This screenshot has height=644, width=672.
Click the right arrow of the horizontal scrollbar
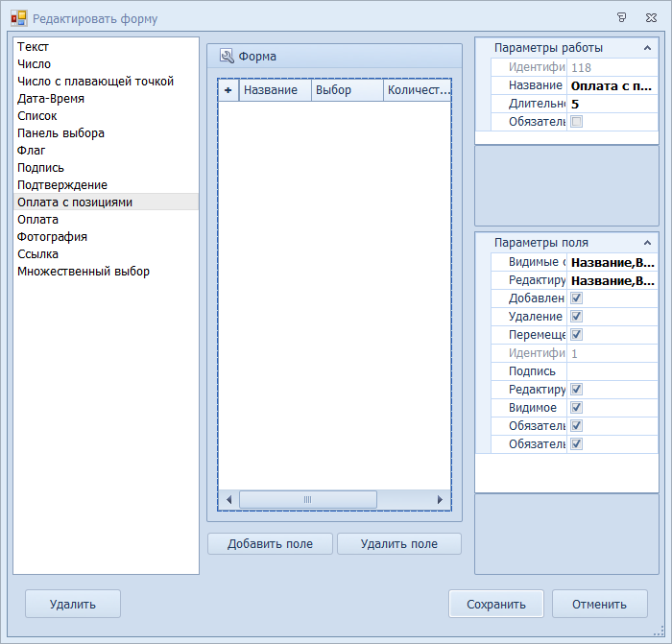pos(440,500)
